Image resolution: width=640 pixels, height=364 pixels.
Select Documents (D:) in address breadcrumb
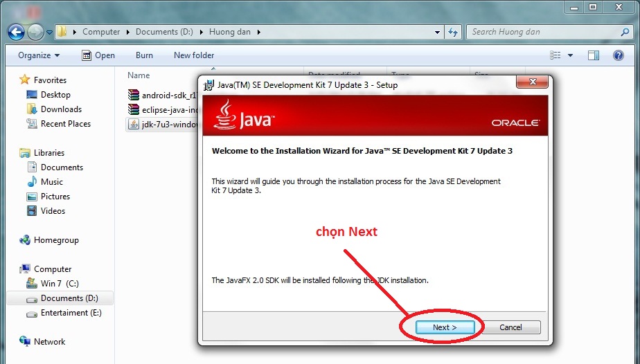click(164, 32)
